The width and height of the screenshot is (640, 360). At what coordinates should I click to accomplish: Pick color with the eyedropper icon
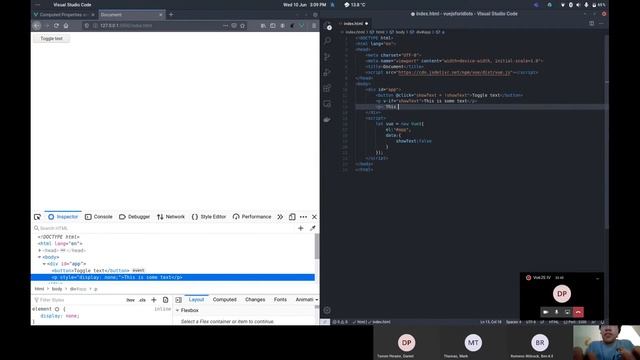(x=313, y=228)
